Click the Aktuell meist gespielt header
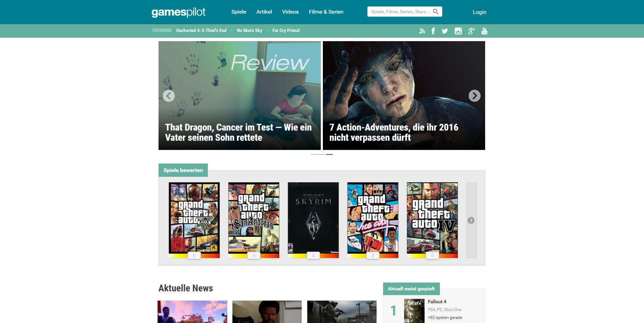 tap(411, 289)
